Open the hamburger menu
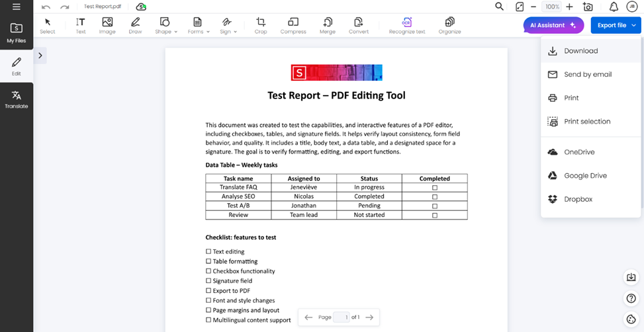The height and width of the screenshot is (332, 644). coord(17,7)
